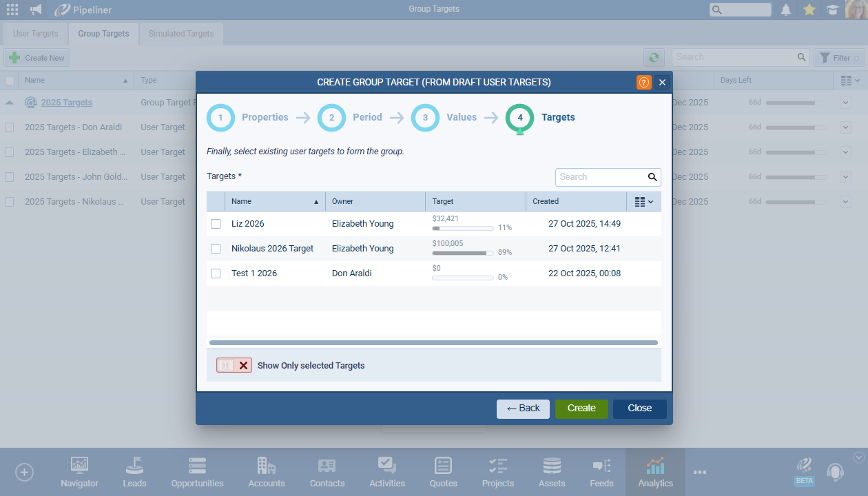This screenshot has height=496, width=868.
Task: Select the Nikolaus 2026 Target checkbox
Action: pyautogui.click(x=216, y=249)
